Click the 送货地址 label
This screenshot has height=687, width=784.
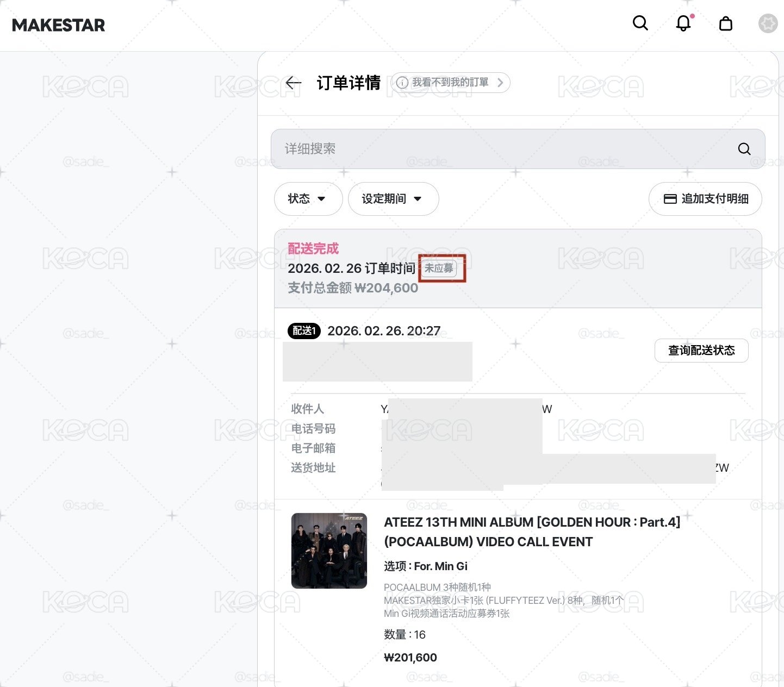coord(313,468)
